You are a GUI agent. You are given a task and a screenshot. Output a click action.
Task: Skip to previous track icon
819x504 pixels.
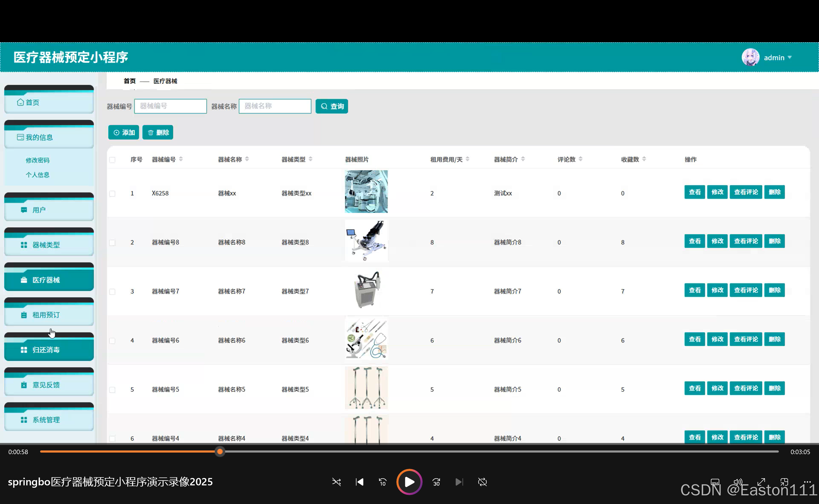tap(360, 482)
